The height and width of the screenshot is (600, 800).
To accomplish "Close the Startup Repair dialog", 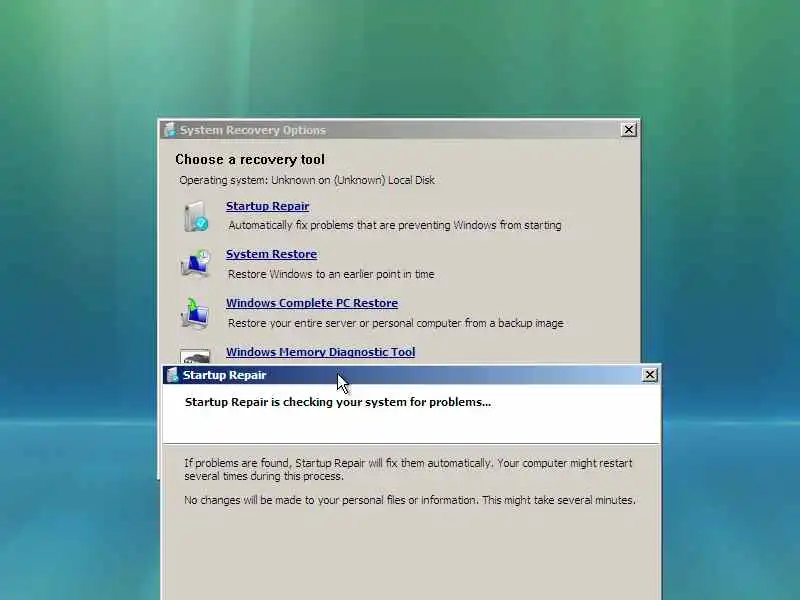I will click(x=649, y=375).
